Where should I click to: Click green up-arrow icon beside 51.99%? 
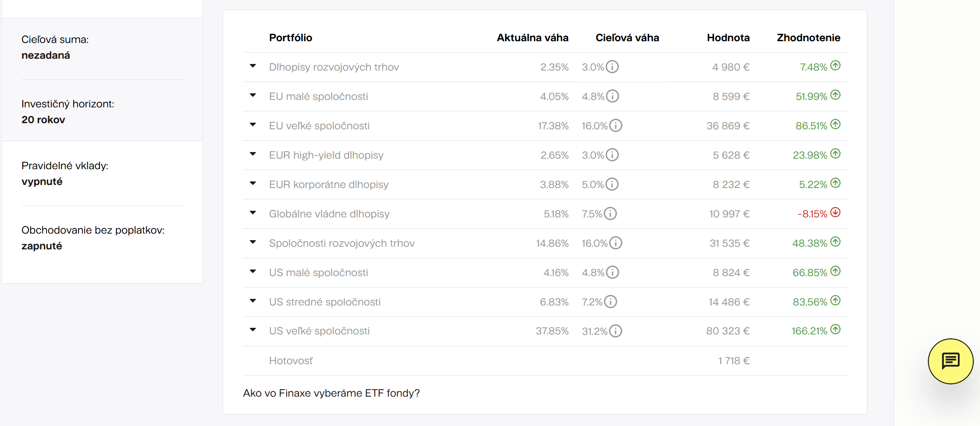835,95
